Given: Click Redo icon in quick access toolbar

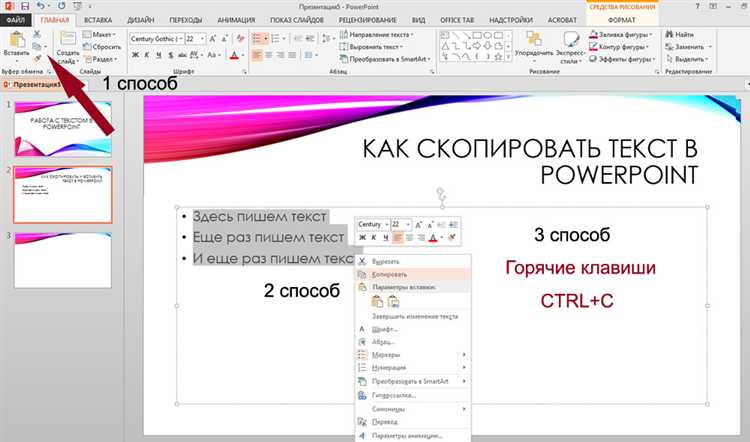Looking at the screenshot, I should 62,6.
